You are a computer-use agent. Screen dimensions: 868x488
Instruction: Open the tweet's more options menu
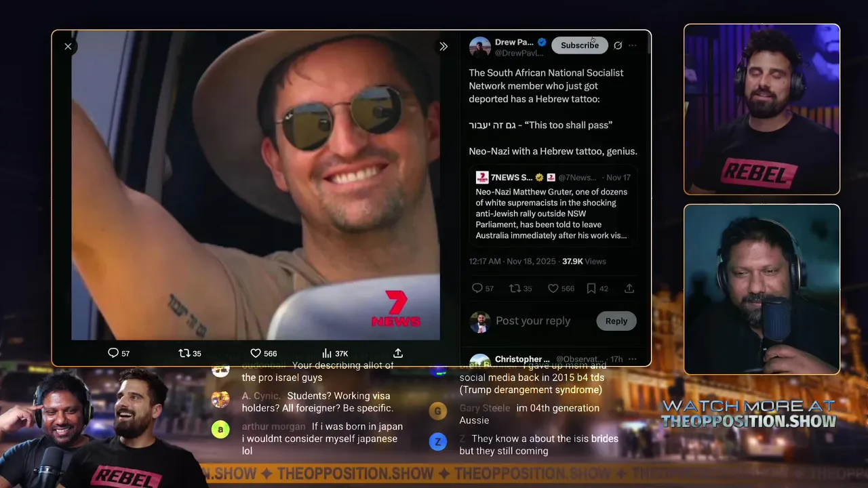point(633,45)
